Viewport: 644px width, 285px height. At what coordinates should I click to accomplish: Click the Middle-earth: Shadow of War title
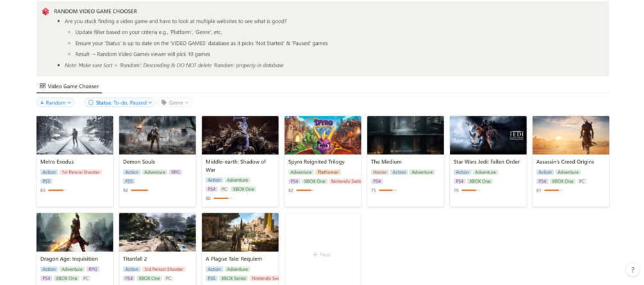(236, 165)
